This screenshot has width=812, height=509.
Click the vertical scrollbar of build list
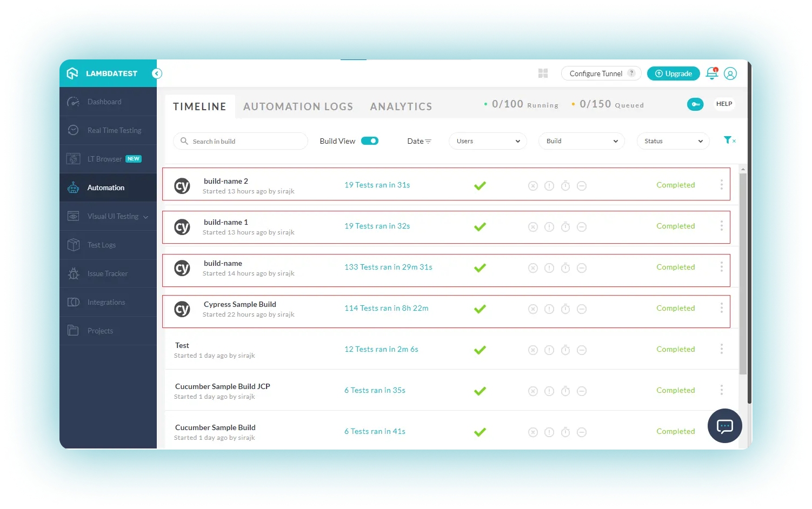click(743, 270)
